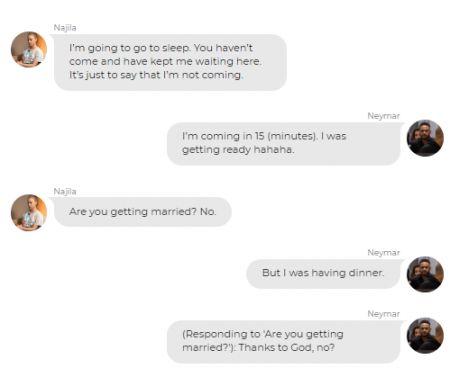This screenshot has width=450, height=377.
Task: Select the bubble 'Are you getting married? No.'
Action: 142,212
